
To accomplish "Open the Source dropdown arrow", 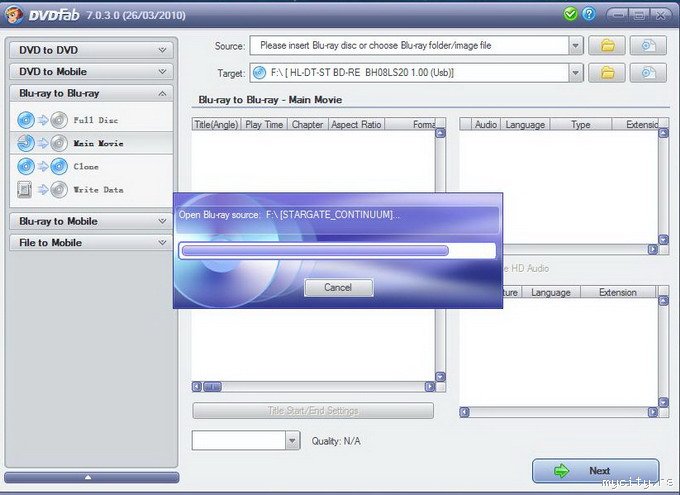I will [575, 46].
